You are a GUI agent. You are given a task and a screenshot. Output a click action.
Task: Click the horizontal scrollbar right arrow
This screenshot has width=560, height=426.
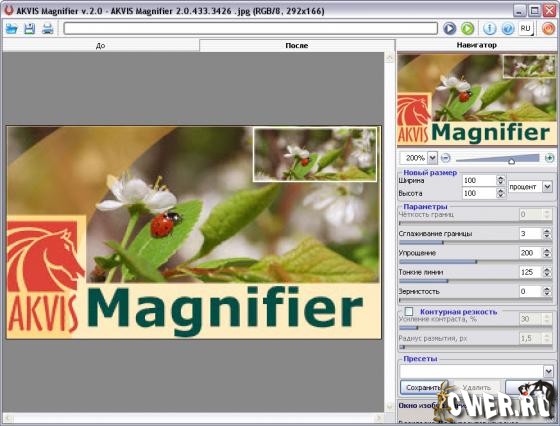379,417
